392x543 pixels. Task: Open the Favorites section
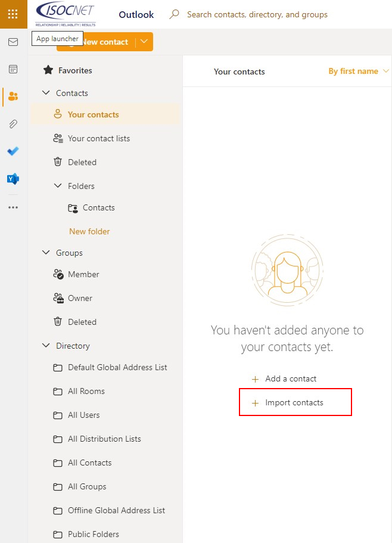(x=74, y=70)
